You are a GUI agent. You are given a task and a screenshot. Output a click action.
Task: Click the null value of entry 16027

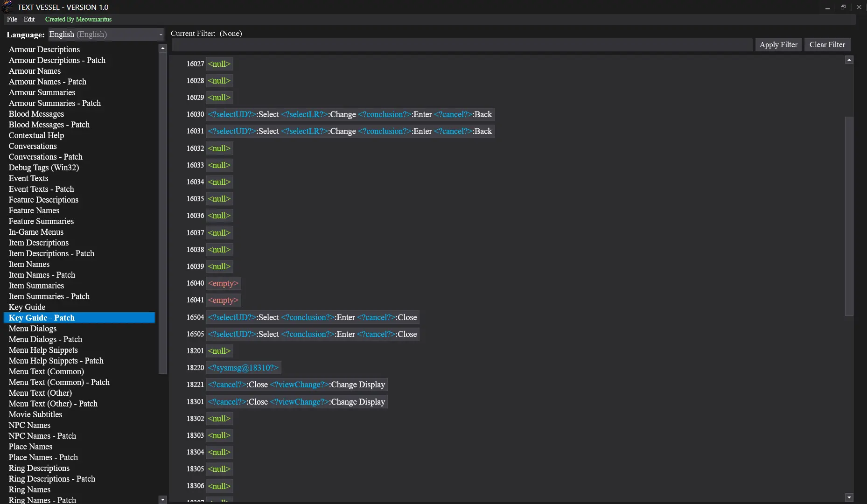coord(219,64)
